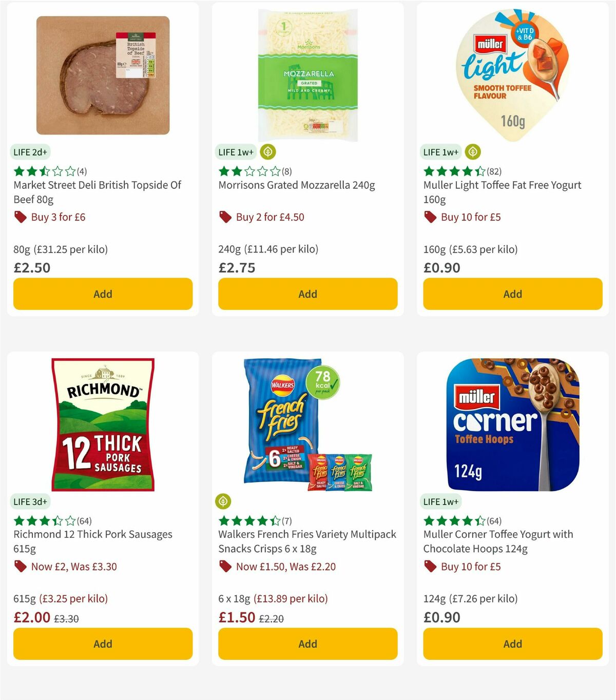Click the offer tag icon on Richmond sausages deal
The image size is (616, 700).
[21, 567]
